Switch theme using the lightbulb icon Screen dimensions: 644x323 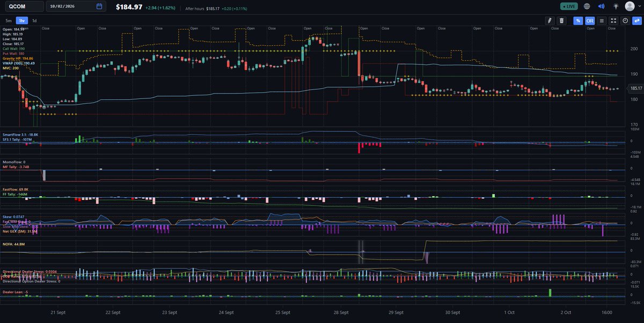(616, 6)
